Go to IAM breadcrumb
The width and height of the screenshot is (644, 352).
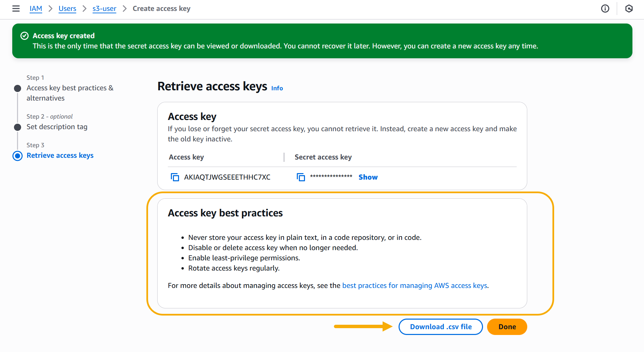click(36, 9)
